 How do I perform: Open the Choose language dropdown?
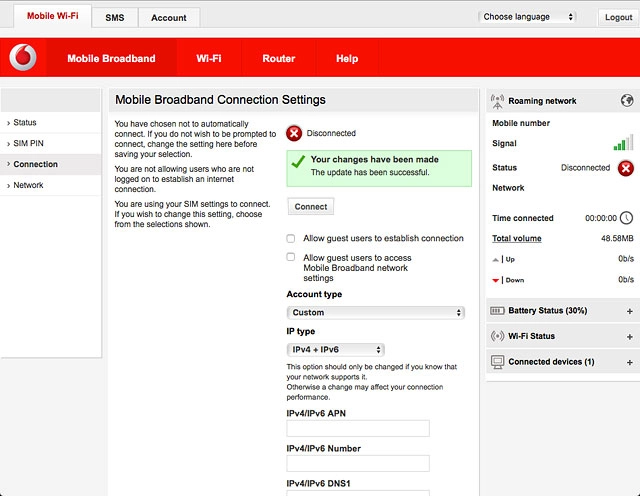(528, 17)
